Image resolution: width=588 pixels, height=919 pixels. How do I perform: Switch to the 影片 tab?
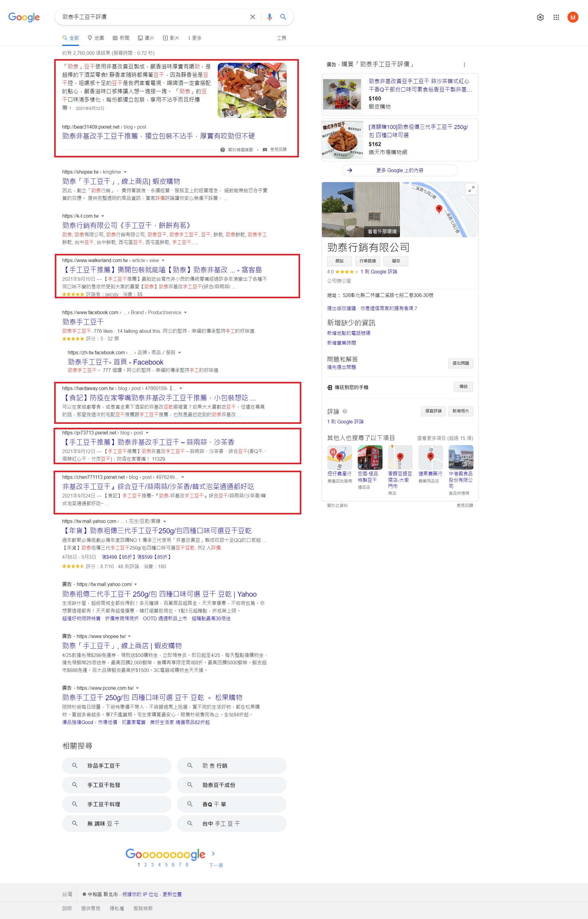pyautogui.click(x=171, y=38)
